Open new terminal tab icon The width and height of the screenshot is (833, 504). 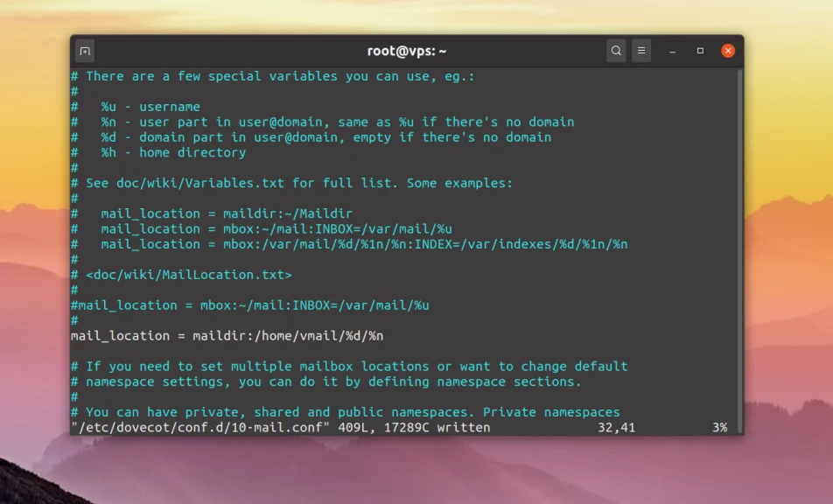pos(85,51)
